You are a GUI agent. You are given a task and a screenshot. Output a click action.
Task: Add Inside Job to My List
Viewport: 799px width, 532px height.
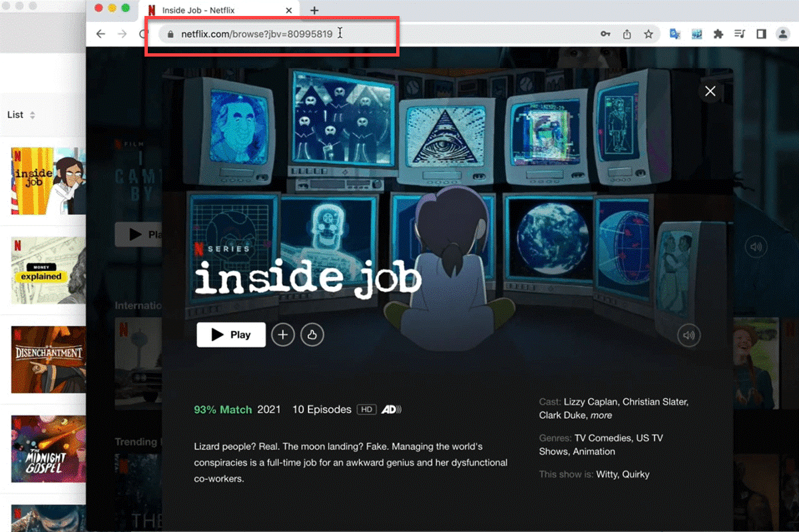click(283, 335)
